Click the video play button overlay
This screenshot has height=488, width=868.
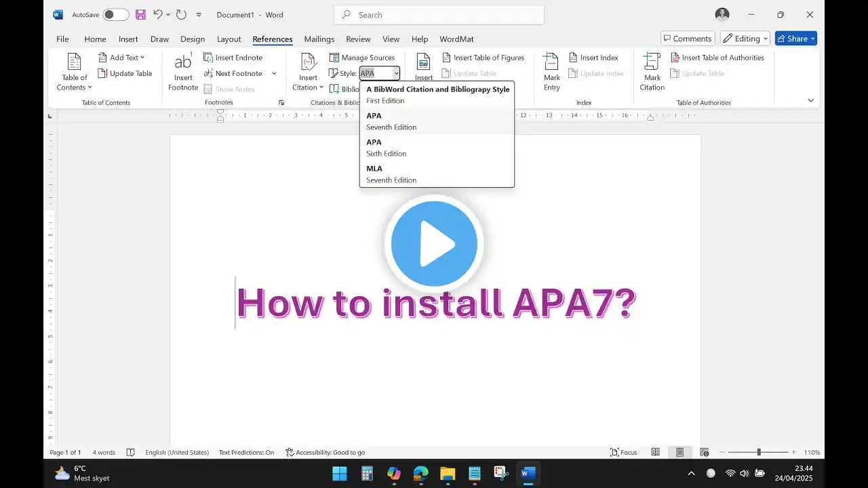click(434, 243)
